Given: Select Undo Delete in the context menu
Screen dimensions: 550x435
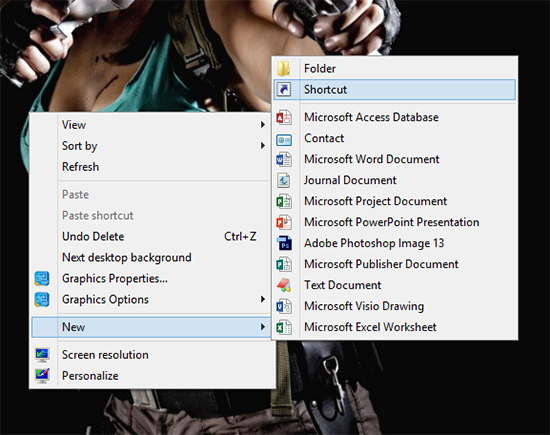Looking at the screenshot, I should (x=150, y=236).
